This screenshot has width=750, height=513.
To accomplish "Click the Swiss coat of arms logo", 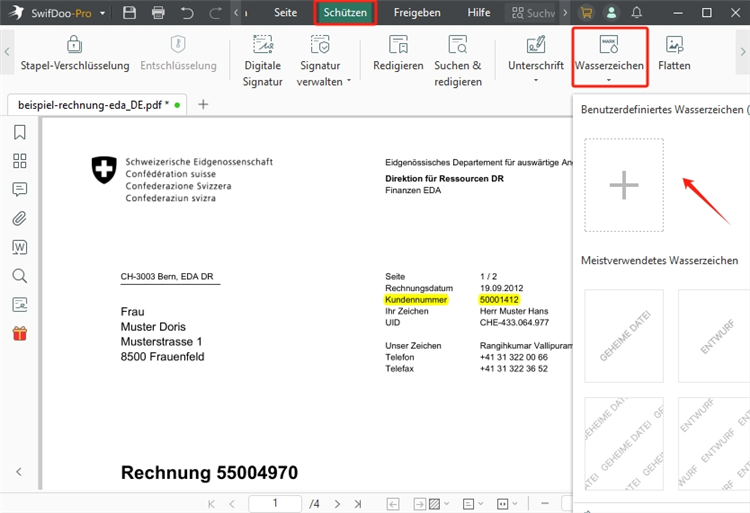I will tap(104, 170).
